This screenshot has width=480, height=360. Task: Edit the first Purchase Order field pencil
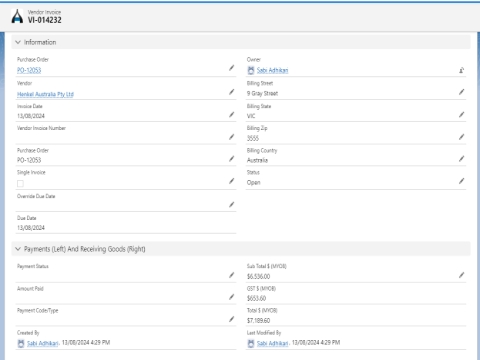click(x=232, y=68)
